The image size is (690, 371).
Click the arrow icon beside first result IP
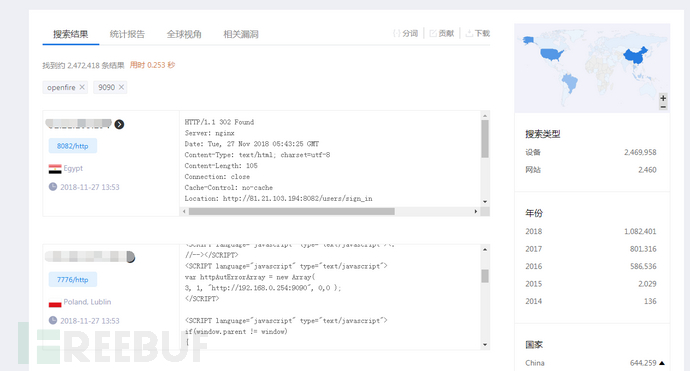click(119, 125)
